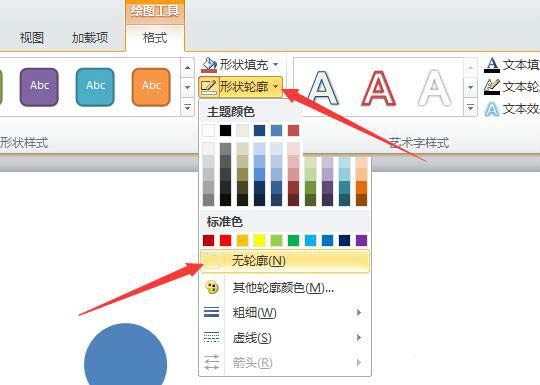Choose the green standard color

click(293, 240)
